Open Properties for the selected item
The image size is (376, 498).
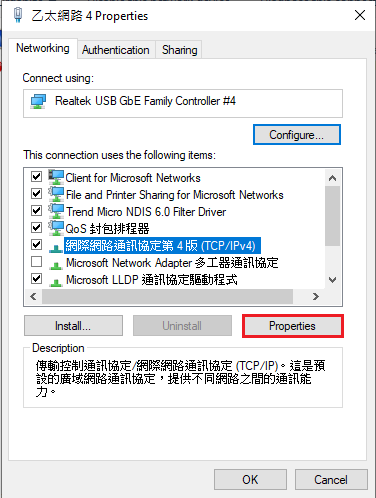point(292,326)
